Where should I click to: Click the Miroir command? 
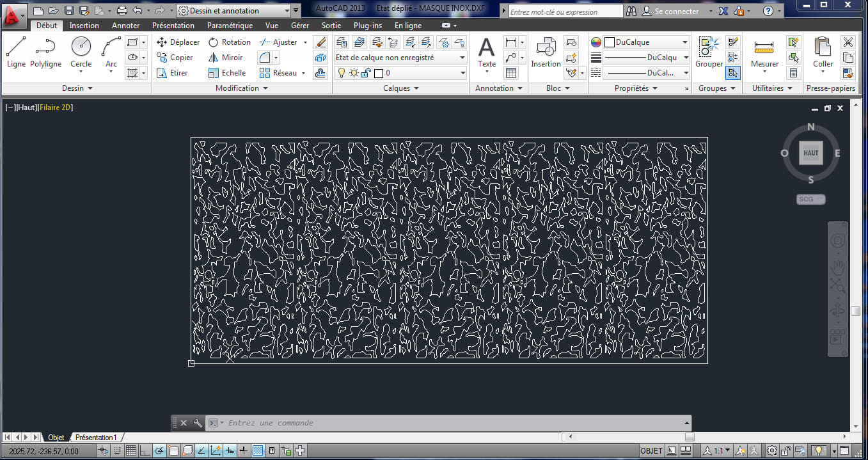point(225,58)
